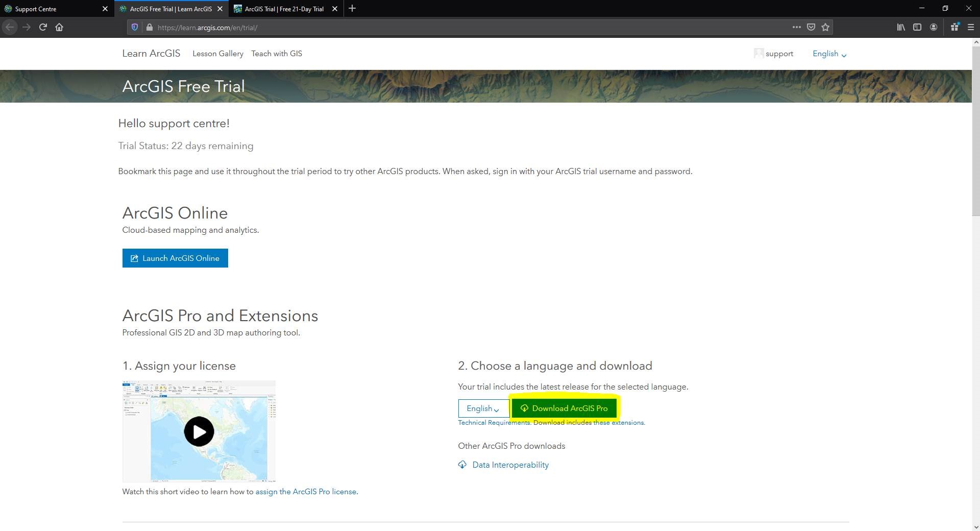Image resolution: width=980 pixels, height=531 pixels.
Task: Open page actions three-dot menu
Action: [x=796, y=27]
